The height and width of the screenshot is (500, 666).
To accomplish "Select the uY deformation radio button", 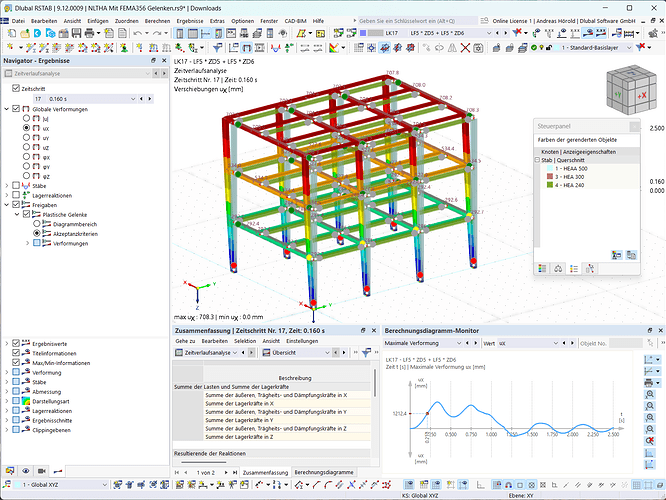I will tap(28, 138).
